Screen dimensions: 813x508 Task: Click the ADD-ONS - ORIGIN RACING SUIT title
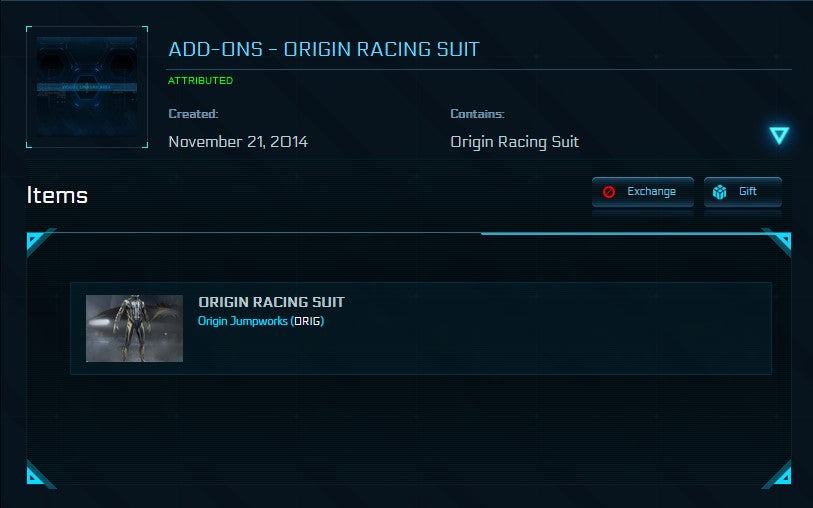point(324,49)
